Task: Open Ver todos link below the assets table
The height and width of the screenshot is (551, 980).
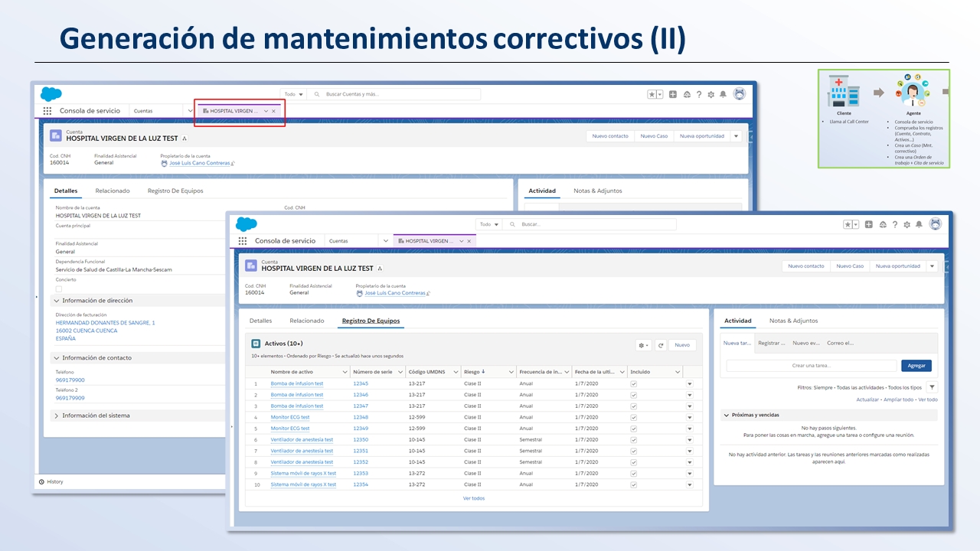Action: 473,498
